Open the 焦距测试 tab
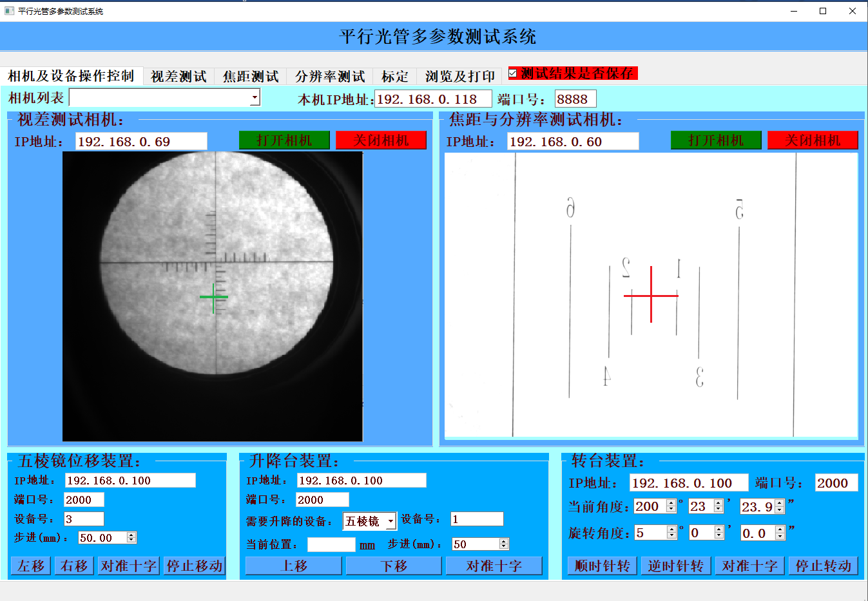 click(x=251, y=76)
